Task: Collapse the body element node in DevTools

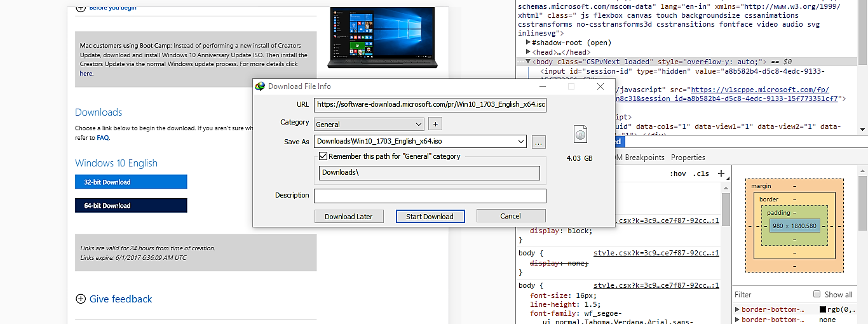Action: pyautogui.click(x=529, y=62)
